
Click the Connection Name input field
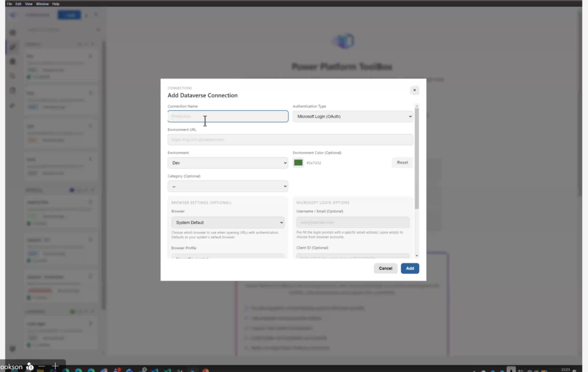coord(228,117)
